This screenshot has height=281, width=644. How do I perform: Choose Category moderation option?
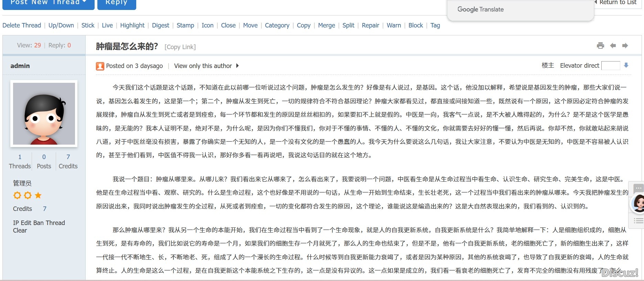point(277,25)
